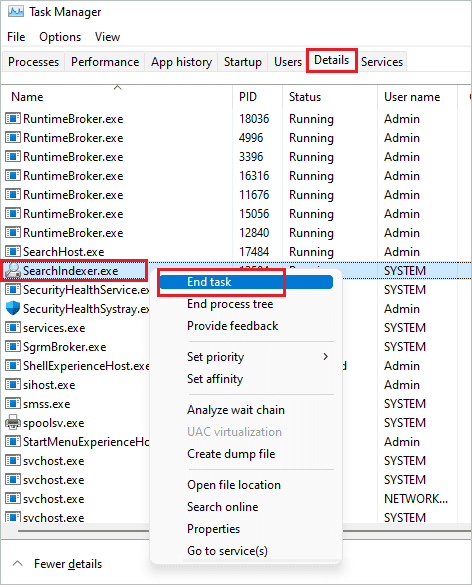472x585 pixels.
Task: Switch to the Users tab
Action: [x=288, y=62]
